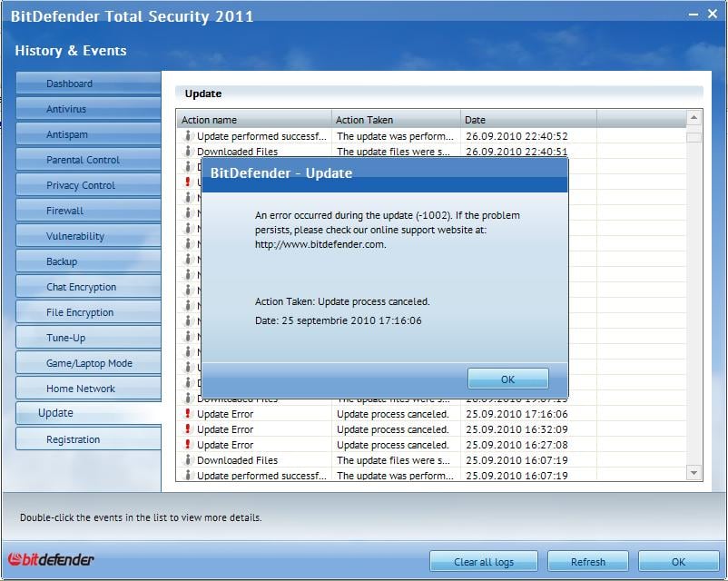Open the Registration section

[x=88, y=439]
